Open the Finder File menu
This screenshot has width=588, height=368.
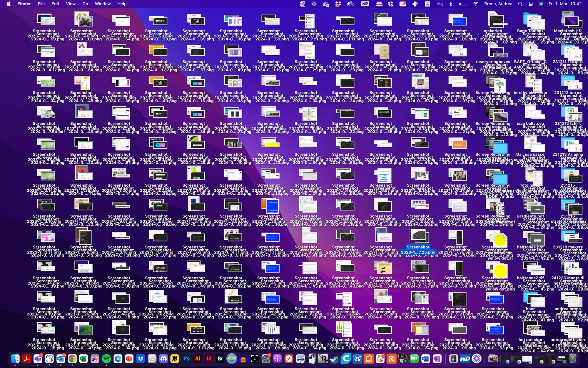pos(41,4)
